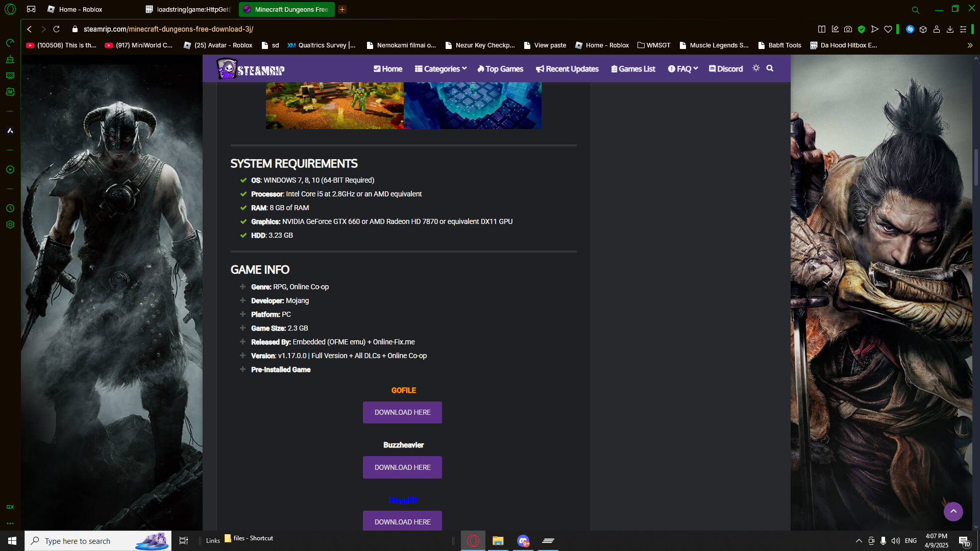The width and height of the screenshot is (980, 551).
Task: Open the extensions cube icon
Action: (x=923, y=29)
